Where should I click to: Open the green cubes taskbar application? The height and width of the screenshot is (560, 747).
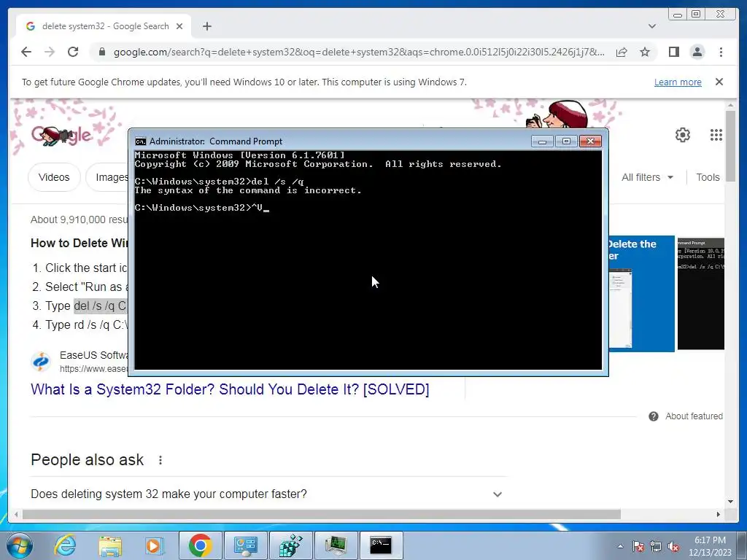[x=290, y=545]
